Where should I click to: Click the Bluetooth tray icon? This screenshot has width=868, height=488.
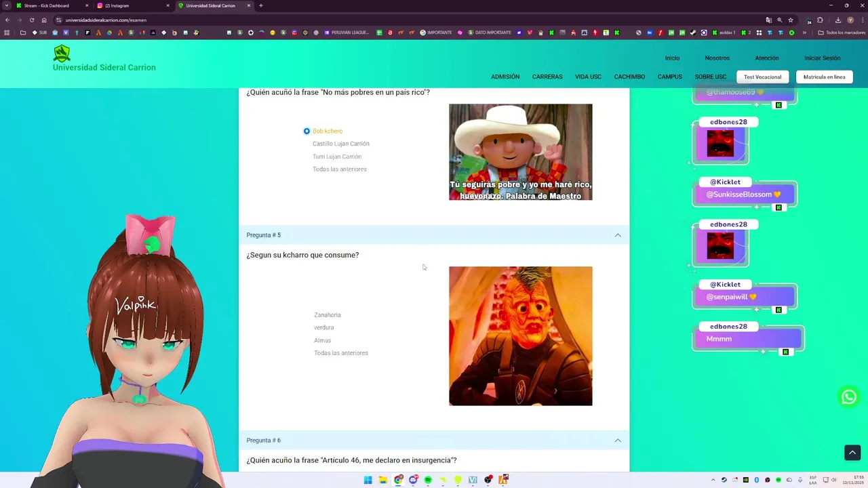[x=757, y=480]
